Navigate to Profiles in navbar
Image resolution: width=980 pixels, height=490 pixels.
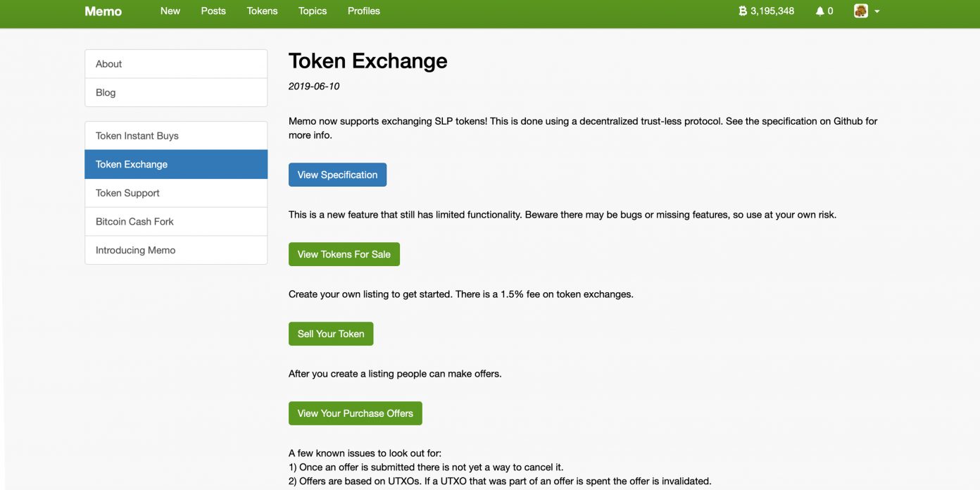(364, 11)
